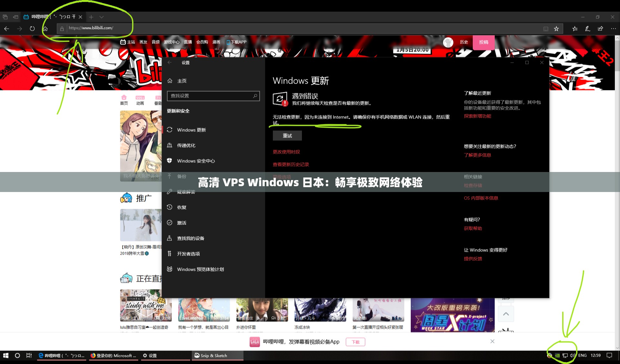Click the reading view book icon in Edge
620x364 pixels.
pyautogui.click(x=546, y=28)
